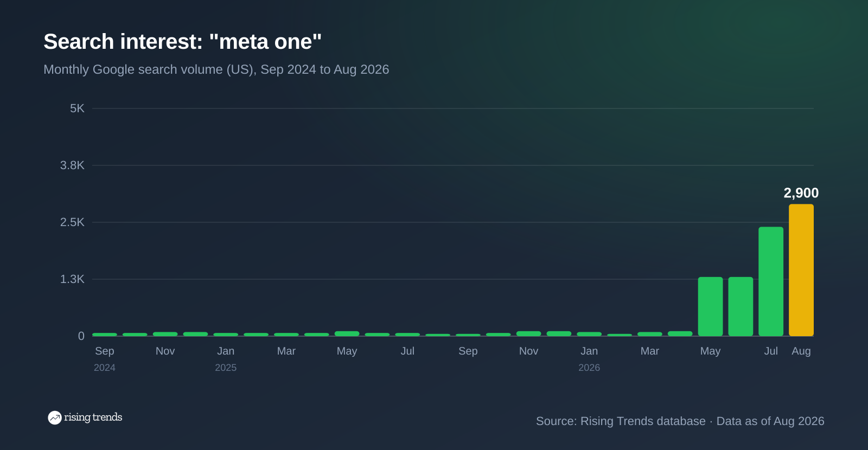868x450 pixels.
Task: Click the "2024" year label
Action: [105, 368]
